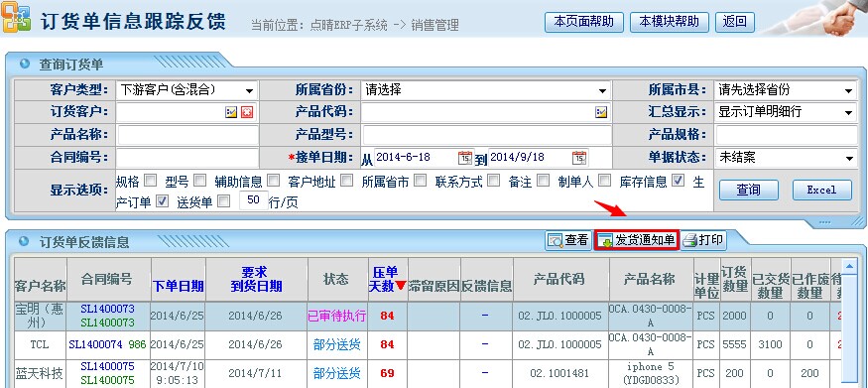Clear 订货客户 with the red X icon
The image size is (868, 388).
(247, 112)
